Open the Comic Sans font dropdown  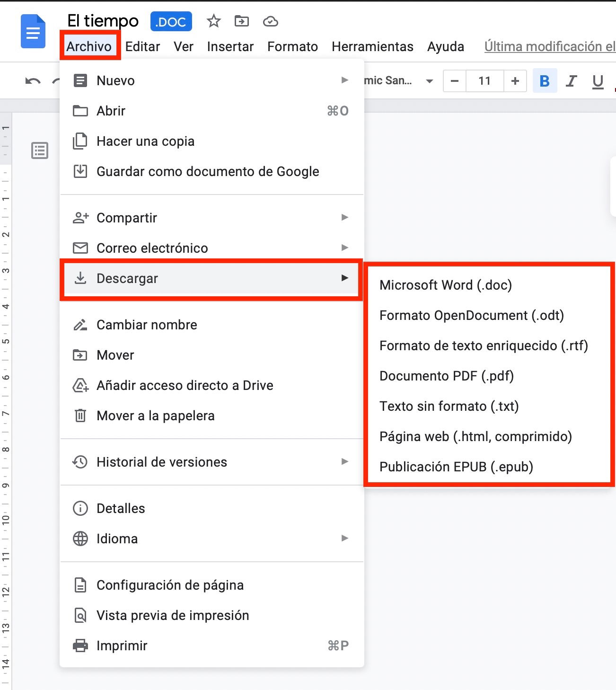pyautogui.click(x=399, y=81)
